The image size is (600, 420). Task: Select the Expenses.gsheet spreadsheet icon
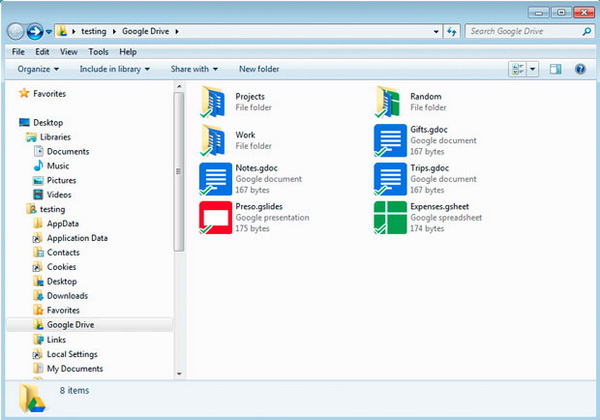point(390,217)
